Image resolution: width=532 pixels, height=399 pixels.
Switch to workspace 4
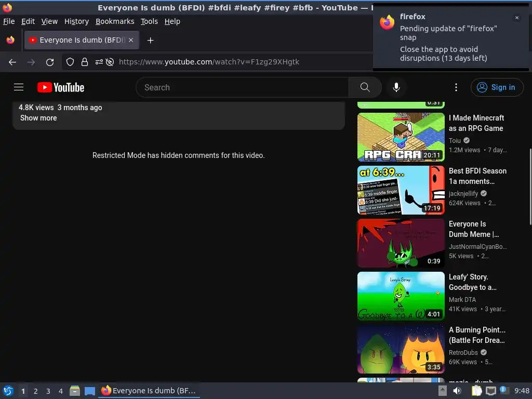click(x=61, y=391)
